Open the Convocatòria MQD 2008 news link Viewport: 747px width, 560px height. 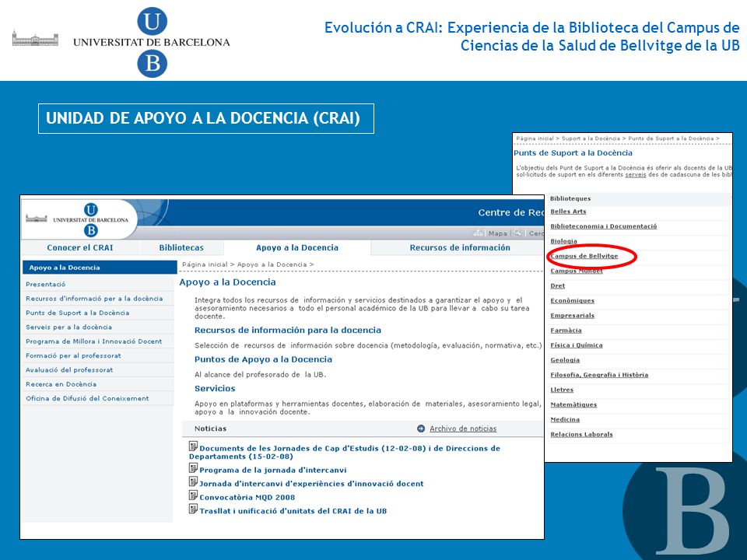click(247, 498)
